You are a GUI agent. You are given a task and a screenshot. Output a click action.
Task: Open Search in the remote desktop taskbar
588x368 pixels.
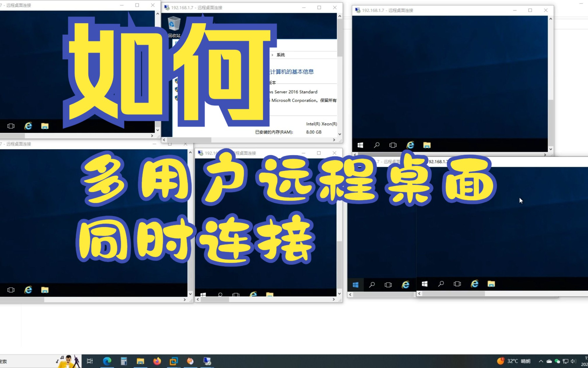coord(377,145)
